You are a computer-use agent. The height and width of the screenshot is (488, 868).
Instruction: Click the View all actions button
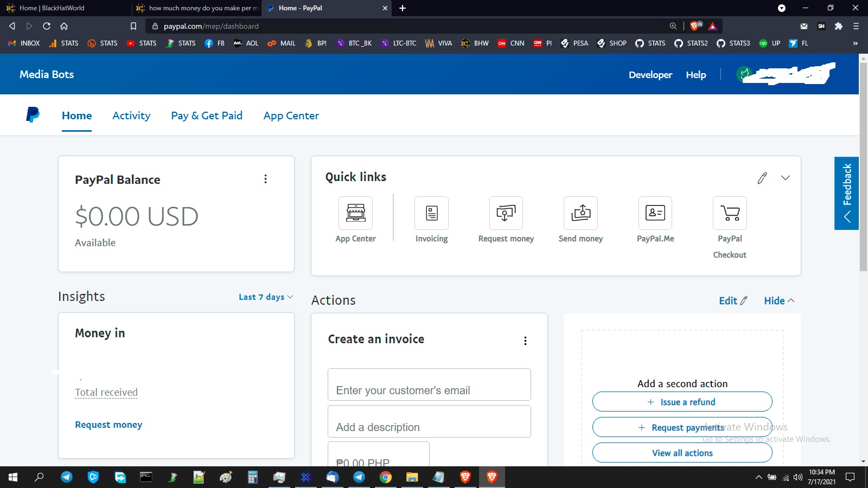click(682, 453)
